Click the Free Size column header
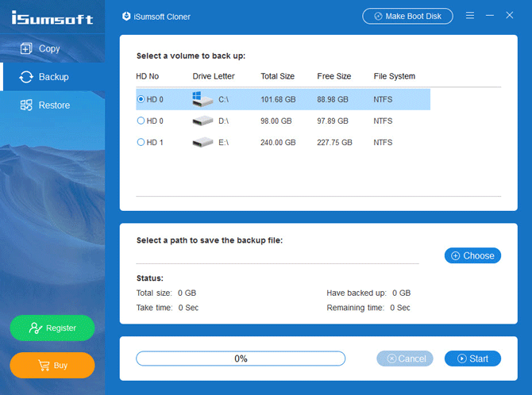The image size is (532, 395). click(333, 76)
